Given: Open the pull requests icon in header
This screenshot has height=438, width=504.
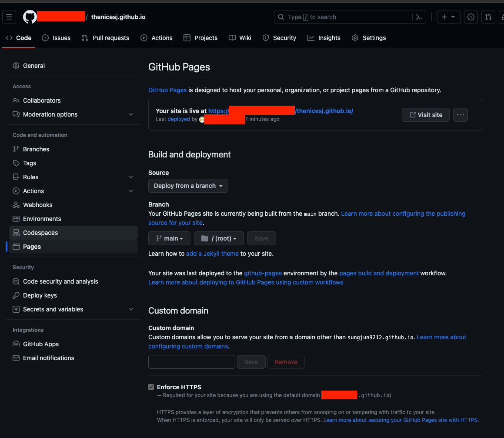Looking at the screenshot, I should [488, 17].
